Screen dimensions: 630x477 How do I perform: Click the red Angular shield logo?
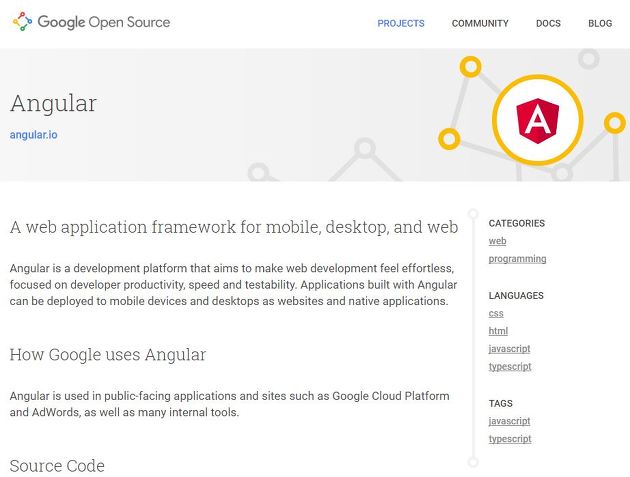[538, 121]
